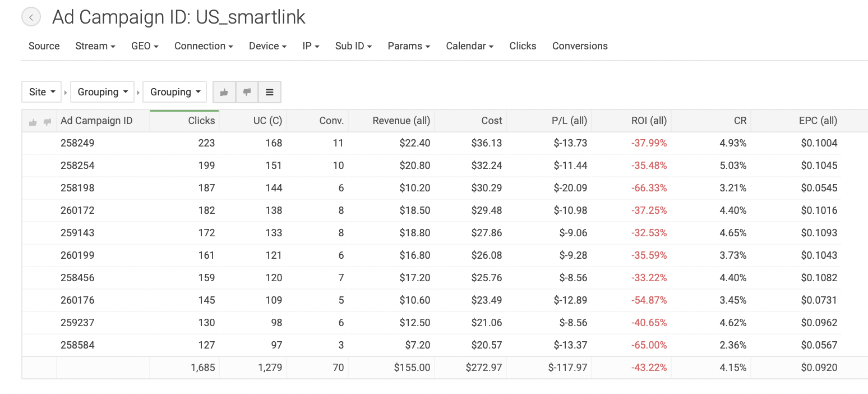Viewport: 868px width, 394px height.
Task: Click the thumbs-up filter button in toolbar
Action: pos(224,92)
